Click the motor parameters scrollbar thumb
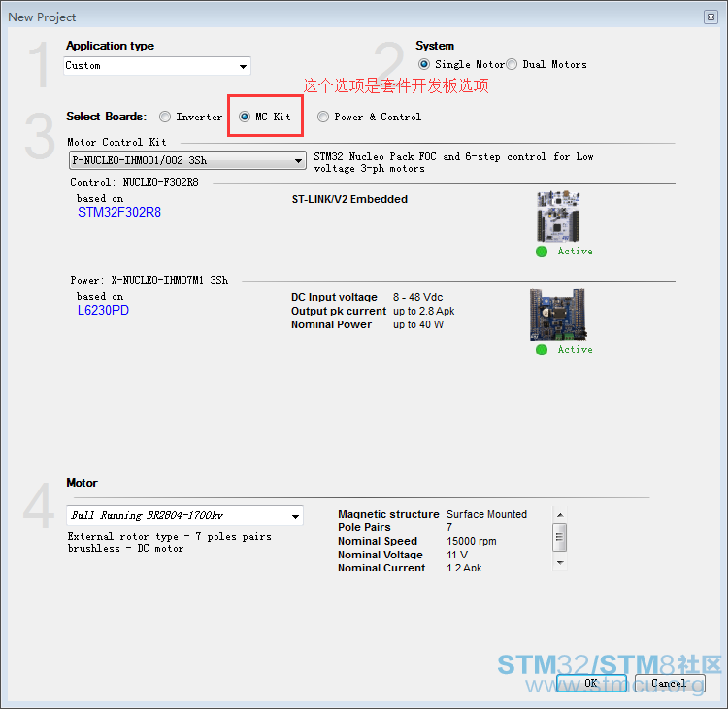This screenshot has width=728, height=709. (x=560, y=537)
